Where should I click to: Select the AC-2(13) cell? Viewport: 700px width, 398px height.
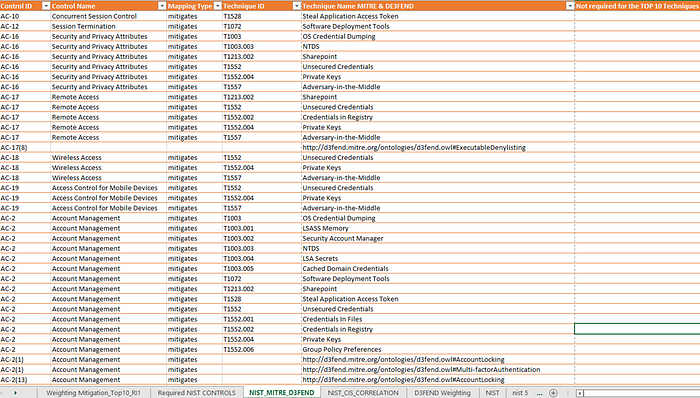(x=25, y=380)
